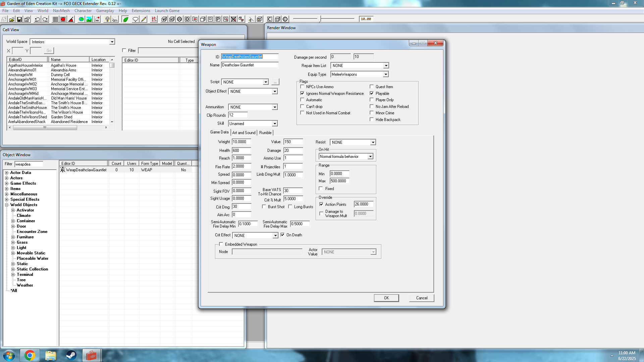Click the open file folder toolbar icon
The image size is (644, 362).
[12, 19]
